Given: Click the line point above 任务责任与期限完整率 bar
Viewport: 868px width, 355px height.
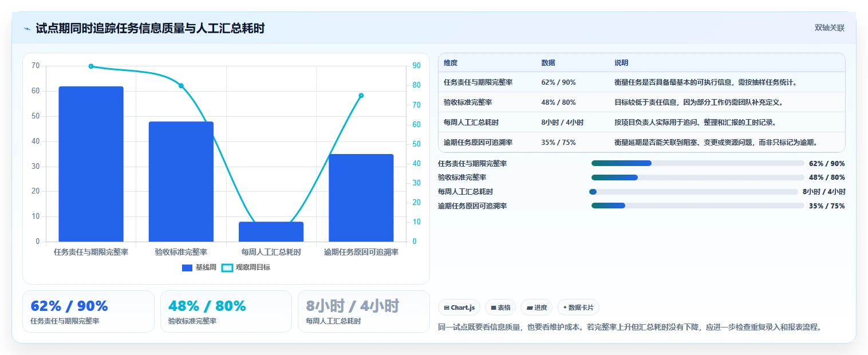Looking at the screenshot, I should [91, 66].
